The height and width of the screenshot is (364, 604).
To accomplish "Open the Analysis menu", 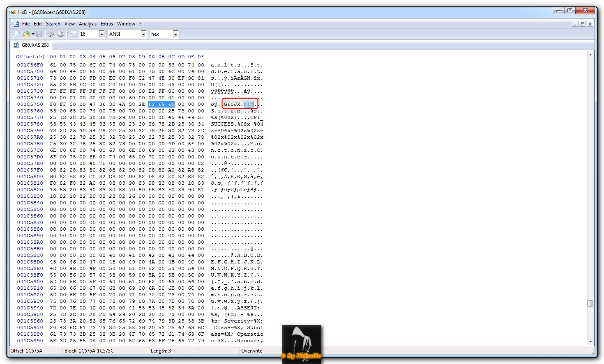I will (x=88, y=24).
